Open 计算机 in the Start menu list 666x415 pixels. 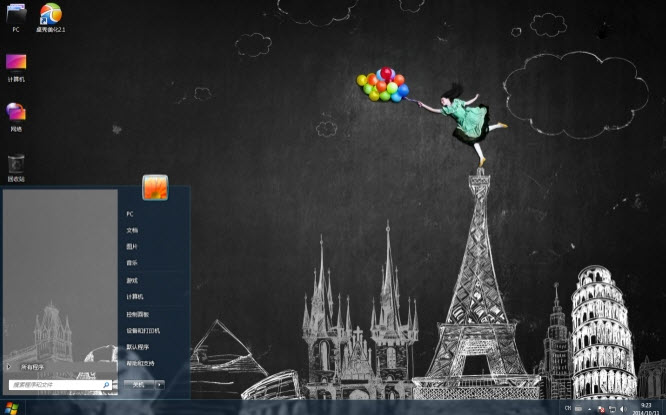pos(135,296)
